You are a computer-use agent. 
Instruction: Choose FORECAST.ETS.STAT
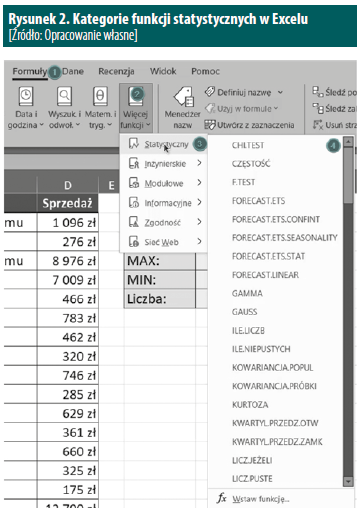[x=268, y=256]
